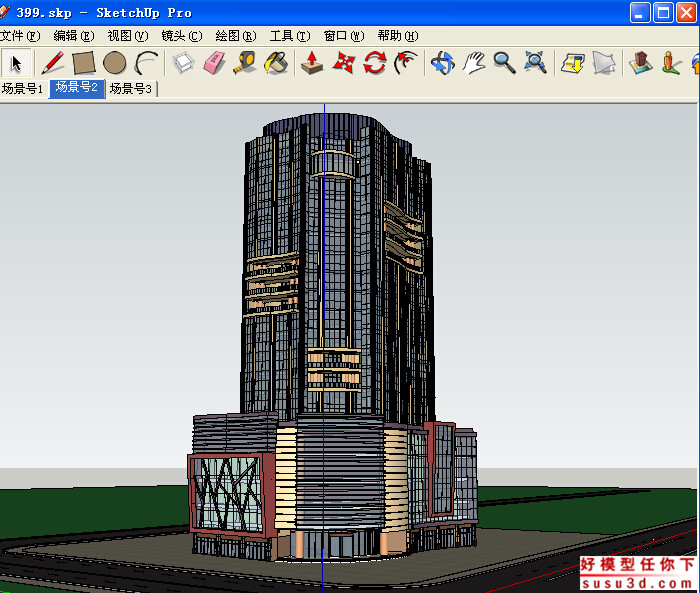Switch to scene tab 场景号1
Viewport: 700px width, 593px height.
pyautogui.click(x=23, y=88)
